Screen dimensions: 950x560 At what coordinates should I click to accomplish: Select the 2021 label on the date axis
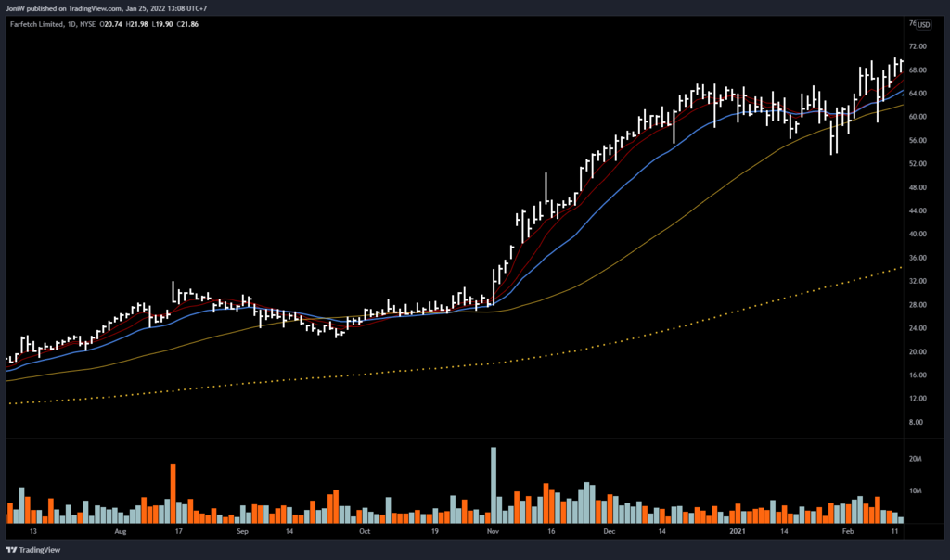738,533
